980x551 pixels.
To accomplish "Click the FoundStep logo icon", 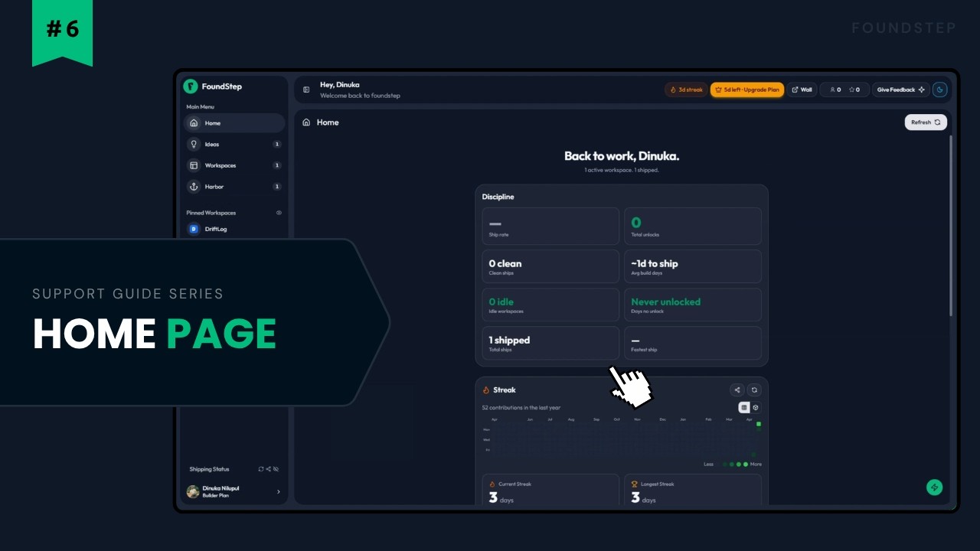I will tap(191, 86).
